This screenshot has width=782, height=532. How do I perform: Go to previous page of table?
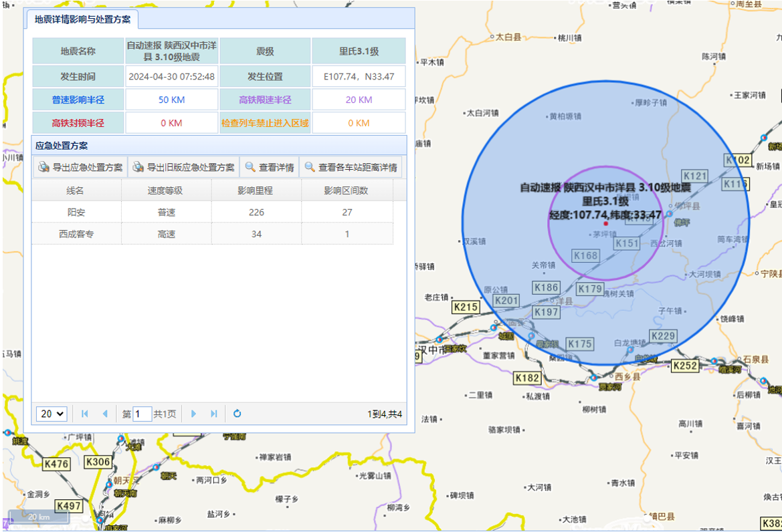tap(105, 414)
